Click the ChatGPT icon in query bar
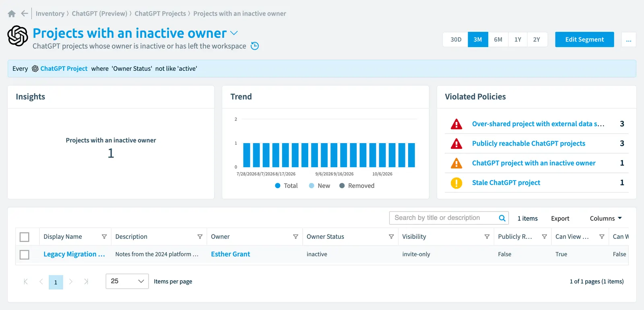Viewport: 644px width, 310px height. 35,69
